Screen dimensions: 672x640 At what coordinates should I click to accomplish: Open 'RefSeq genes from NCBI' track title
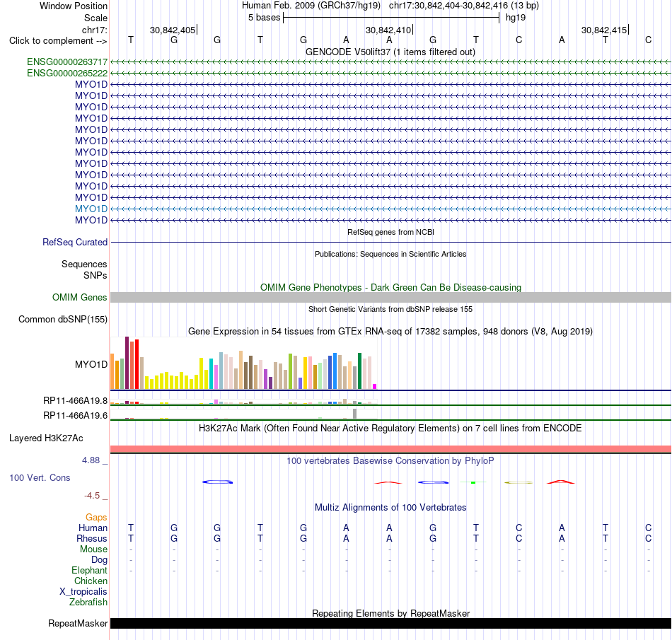(x=390, y=232)
